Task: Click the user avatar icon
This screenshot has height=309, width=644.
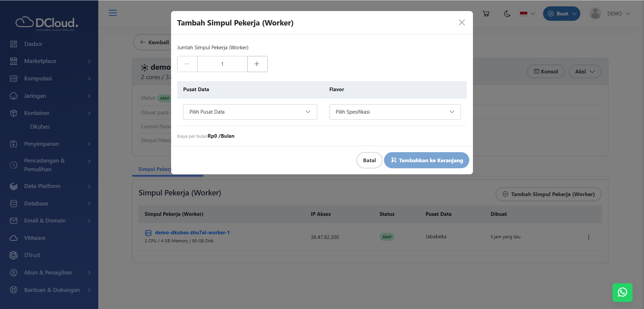Action: (595, 14)
